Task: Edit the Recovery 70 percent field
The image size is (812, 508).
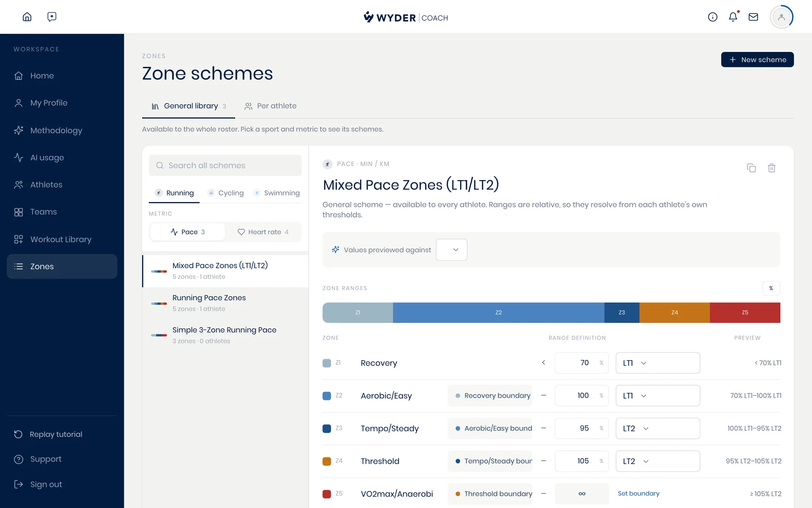Action: (x=582, y=363)
